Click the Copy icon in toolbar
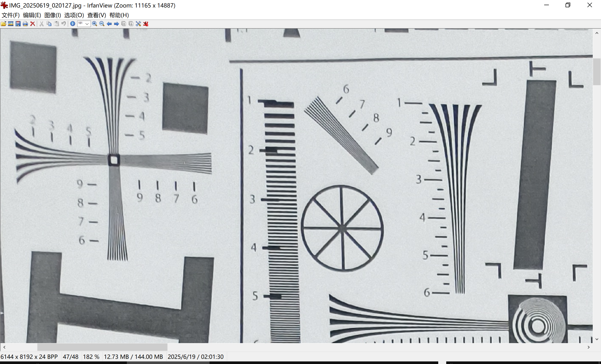601x364 pixels. [49, 24]
